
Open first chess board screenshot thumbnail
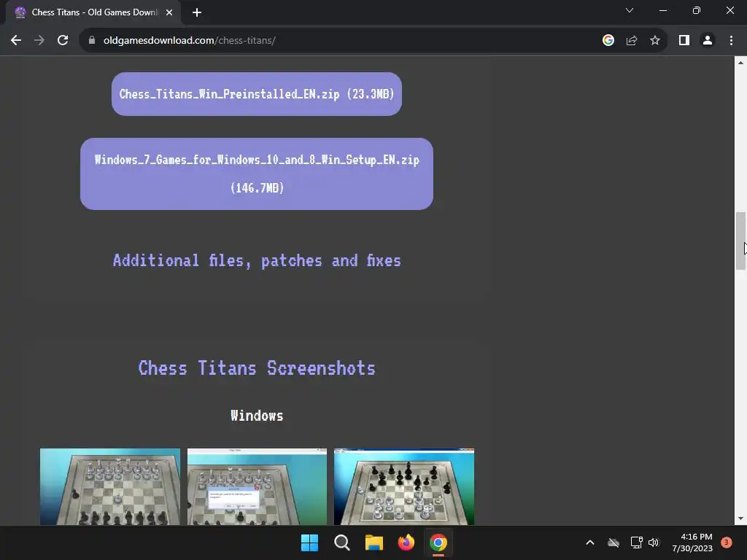coord(110,486)
